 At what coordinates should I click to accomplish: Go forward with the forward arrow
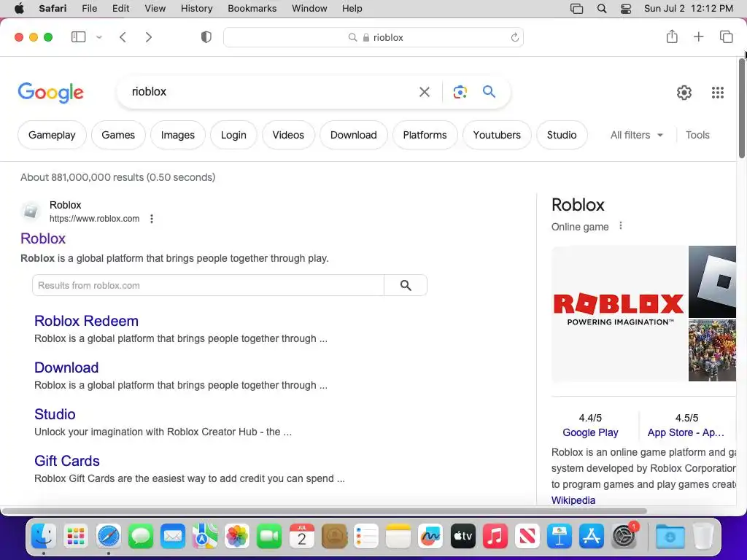[x=149, y=37]
